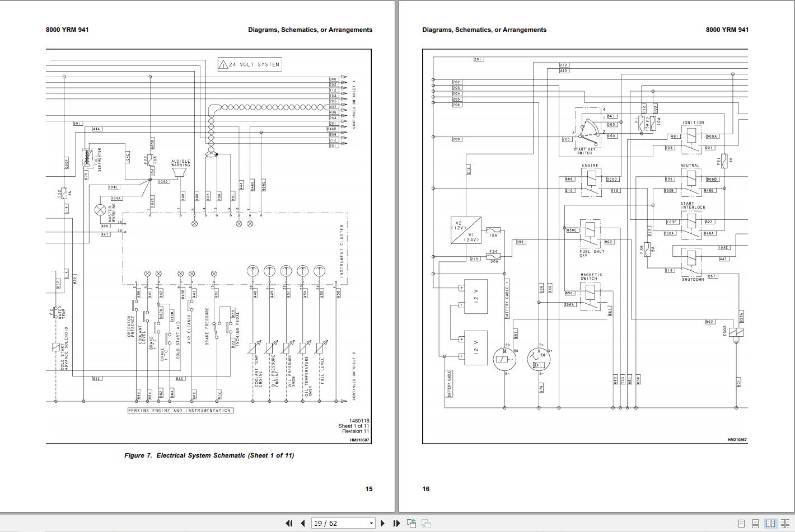795x532 pixels.
Task: Click the right page header 8000 YRM 941
Action: [x=727, y=30]
